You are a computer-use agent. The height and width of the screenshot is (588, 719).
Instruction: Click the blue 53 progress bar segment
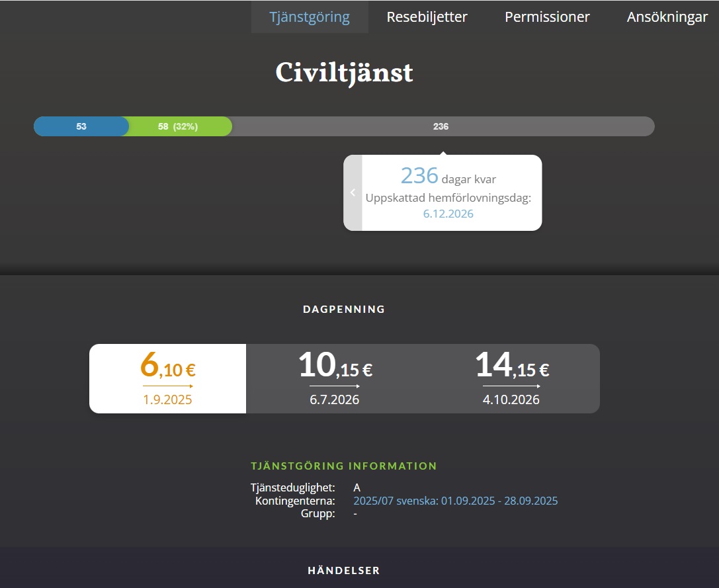[81, 126]
